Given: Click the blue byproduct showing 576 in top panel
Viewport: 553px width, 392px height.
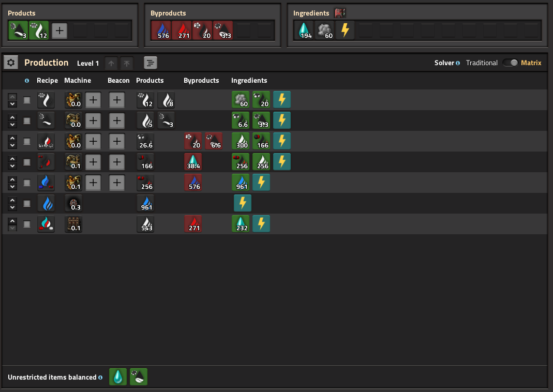Looking at the screenshot, I should click(x=161, y=31).
